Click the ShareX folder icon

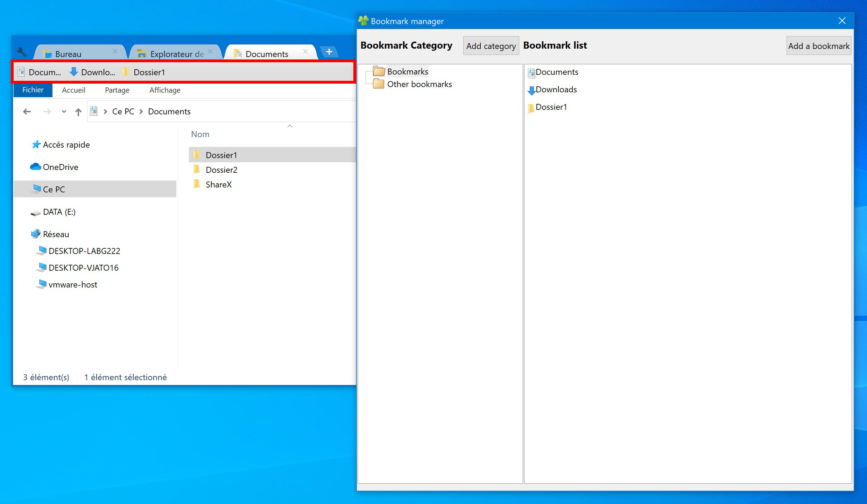pos(197,184)
